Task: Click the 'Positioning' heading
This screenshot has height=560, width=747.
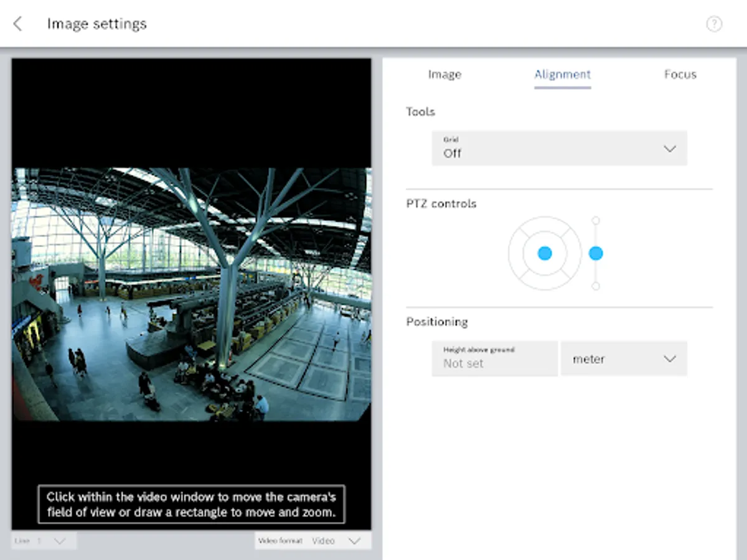Action: 437,322
